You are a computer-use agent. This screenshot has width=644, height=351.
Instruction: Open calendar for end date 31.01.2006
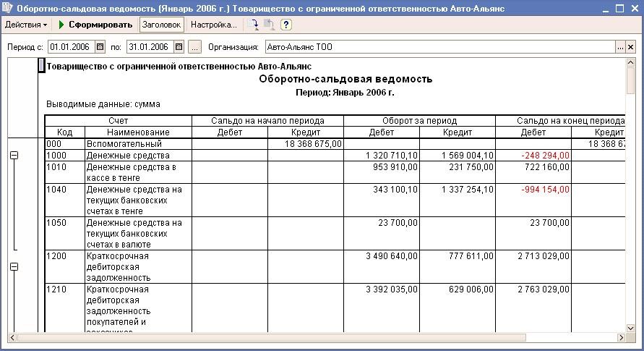[179, 47]
